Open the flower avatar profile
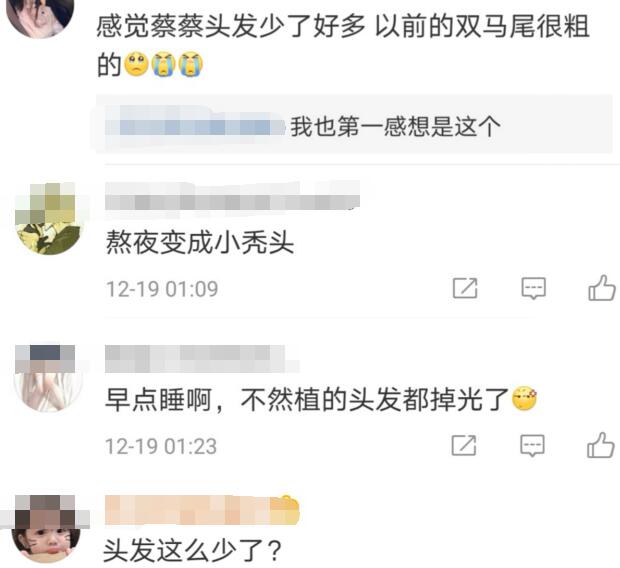Image resolution: width=620 pixels, height=568 pixels. pyautogui.click(x=49, y=219)
